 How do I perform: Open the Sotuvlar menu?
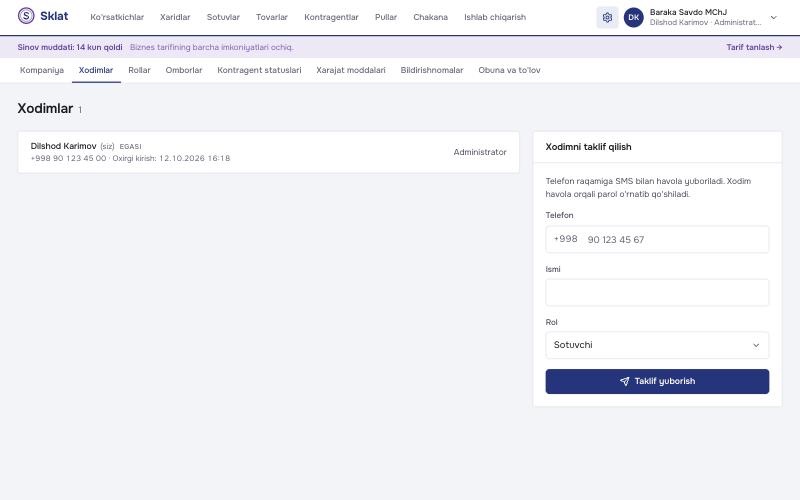pyautogui.click(x=223, y=17)
